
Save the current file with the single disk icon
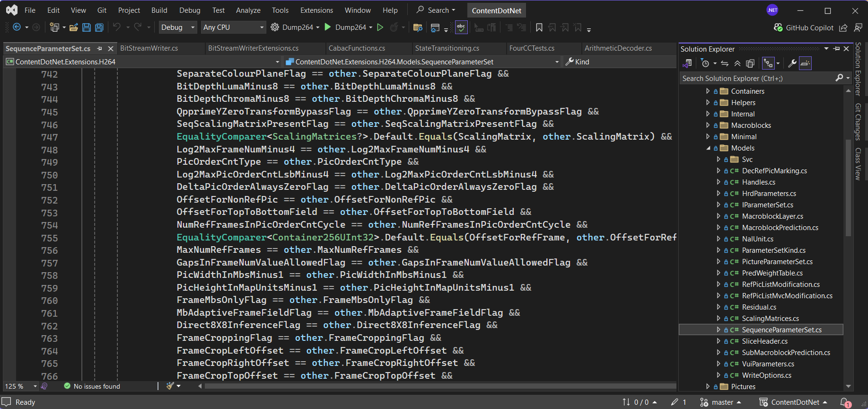click(87, 27)
